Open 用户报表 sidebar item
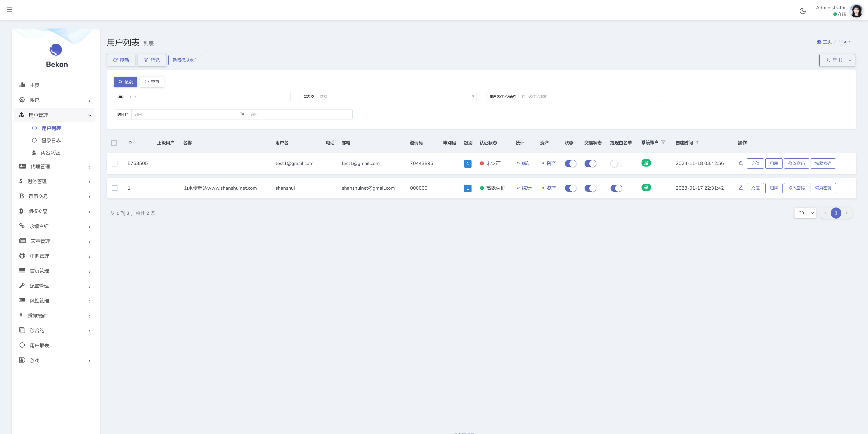 click(x=39, y=345)
